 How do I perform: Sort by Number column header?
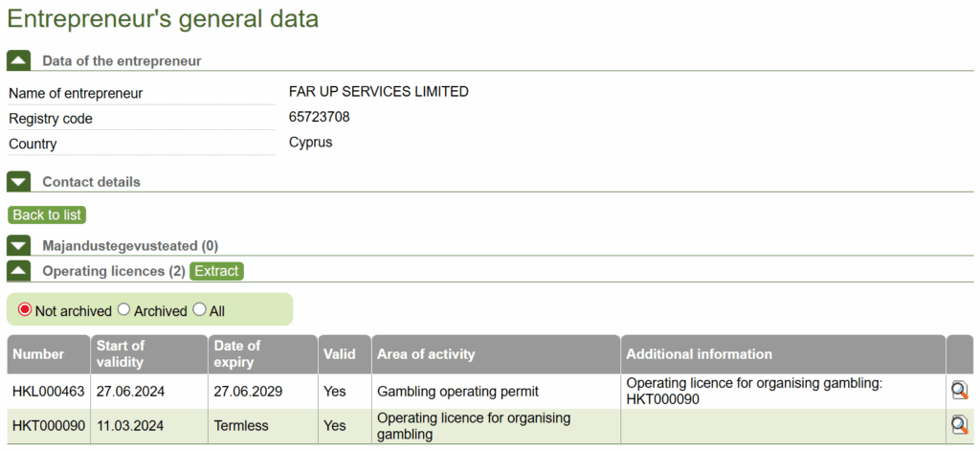(x=38, y=354)
